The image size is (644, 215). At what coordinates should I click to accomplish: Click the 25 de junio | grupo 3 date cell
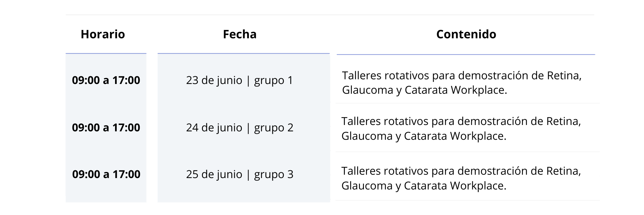(x=240, y=174)
